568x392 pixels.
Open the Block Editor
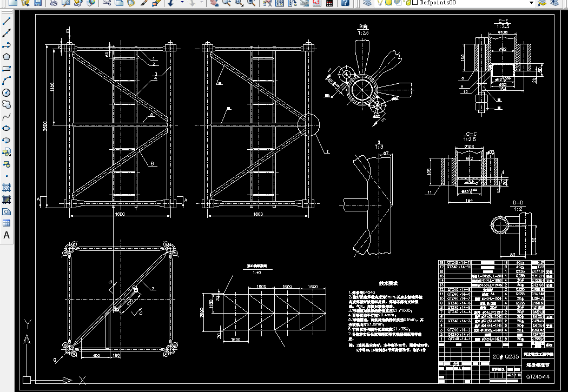[156, 3]
